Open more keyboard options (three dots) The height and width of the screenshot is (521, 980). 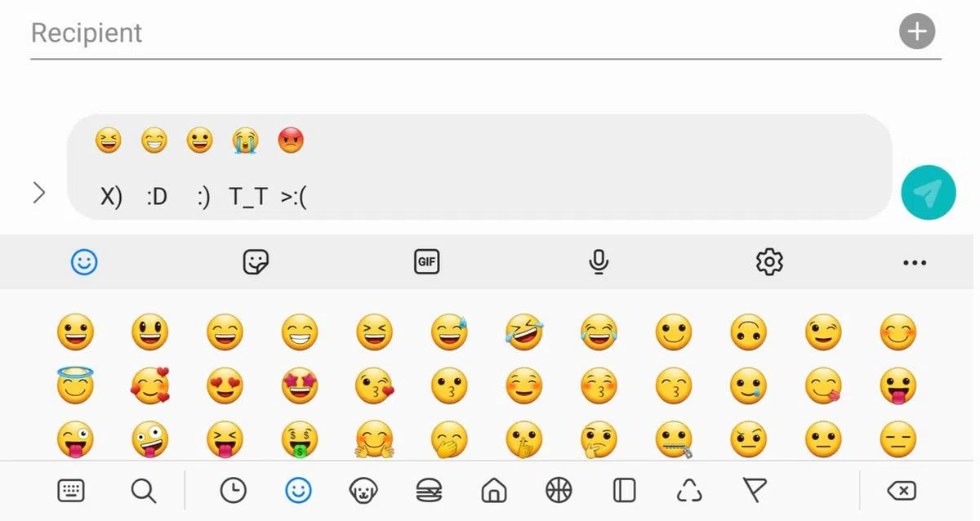pos(915,262)
